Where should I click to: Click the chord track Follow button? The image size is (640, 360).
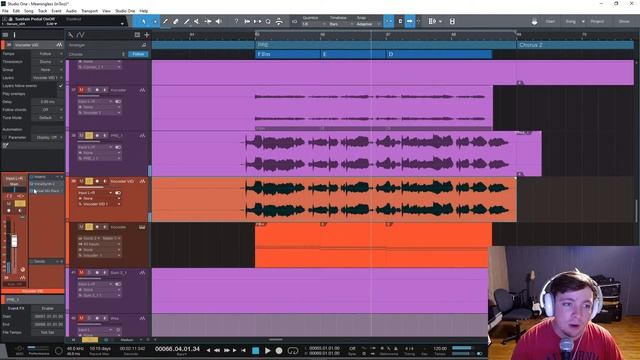[x=138, y=54]
